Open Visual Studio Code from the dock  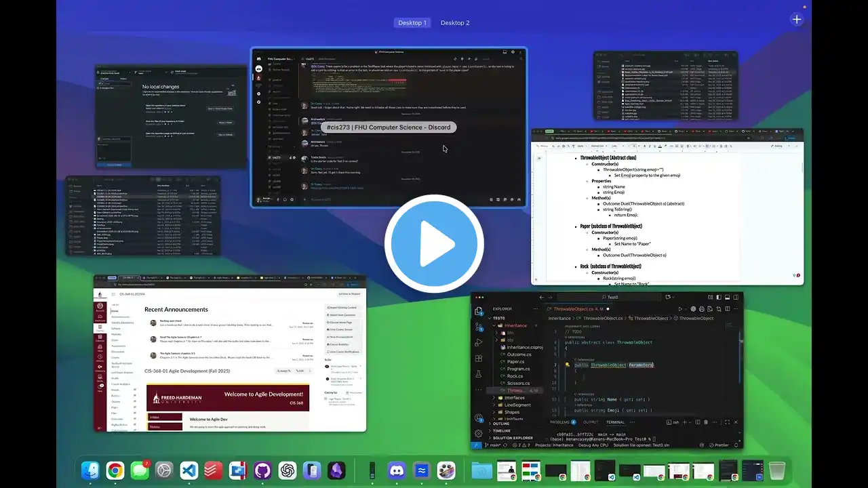[x=189, y=470]
